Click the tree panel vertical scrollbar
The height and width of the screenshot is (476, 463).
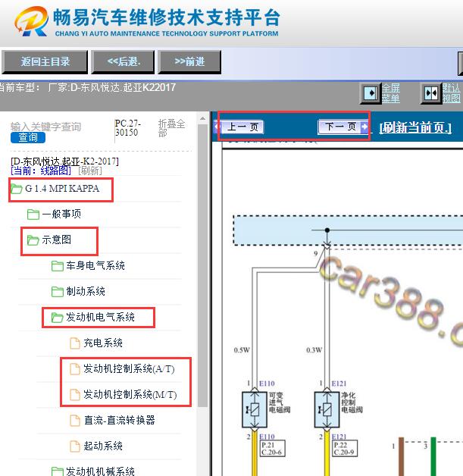(x=202, y=265)
